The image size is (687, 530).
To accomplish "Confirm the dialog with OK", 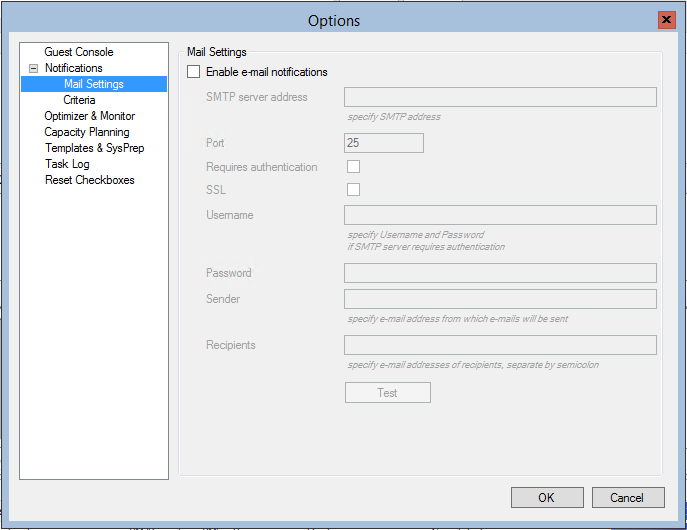I will 547,498.
